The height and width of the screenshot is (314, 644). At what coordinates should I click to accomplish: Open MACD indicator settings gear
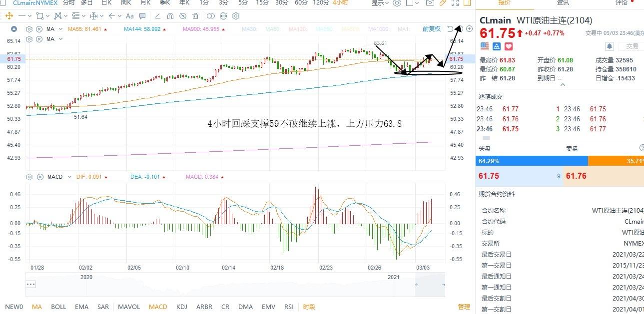click(29, 177)
